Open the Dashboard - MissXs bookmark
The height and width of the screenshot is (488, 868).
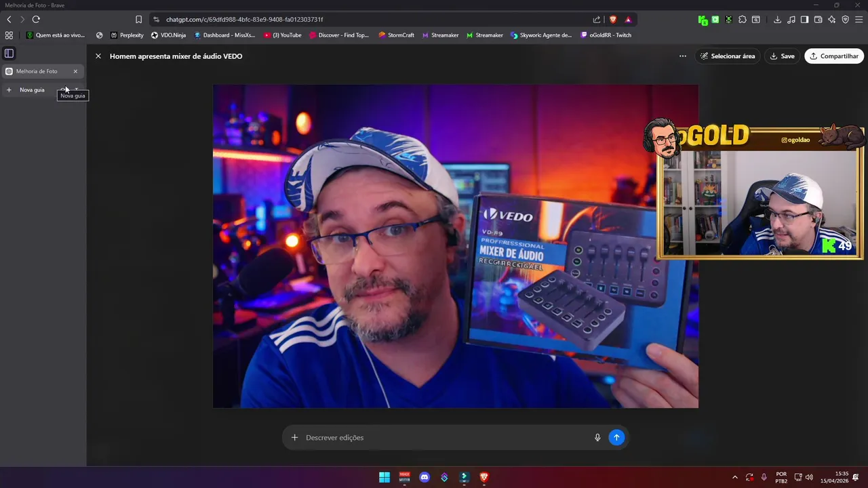click(224, 35)
